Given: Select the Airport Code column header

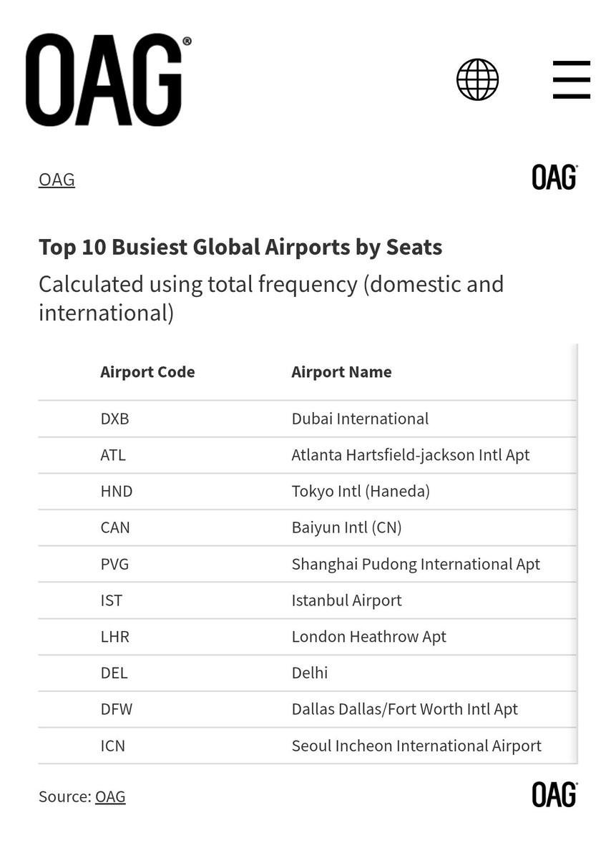Looking at the screenshot, I should coord(147,372).
